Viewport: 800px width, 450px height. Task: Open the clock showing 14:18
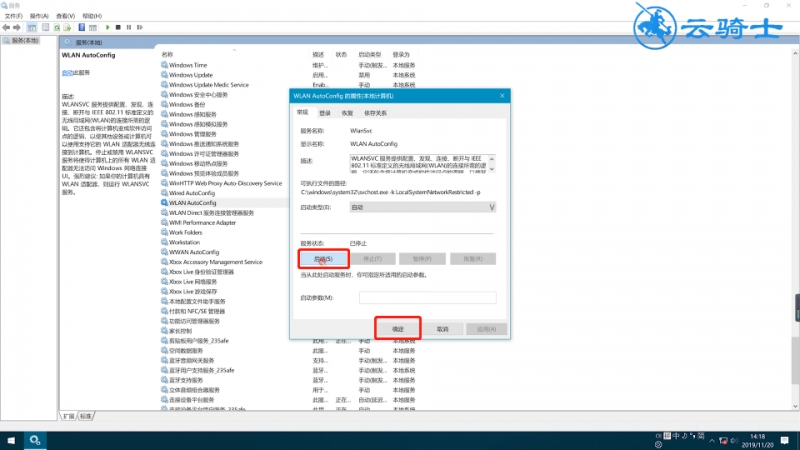[758, 441]
